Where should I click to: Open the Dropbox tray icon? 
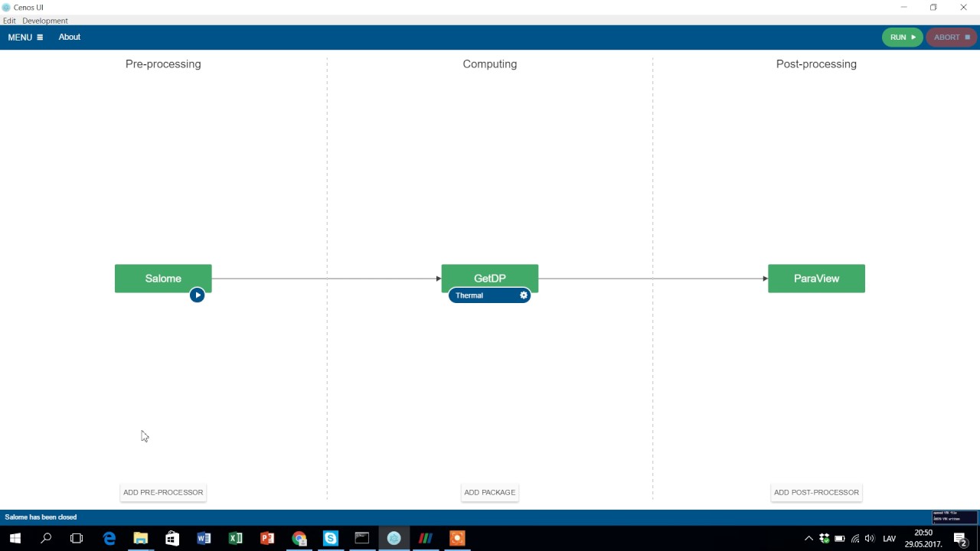825,539
